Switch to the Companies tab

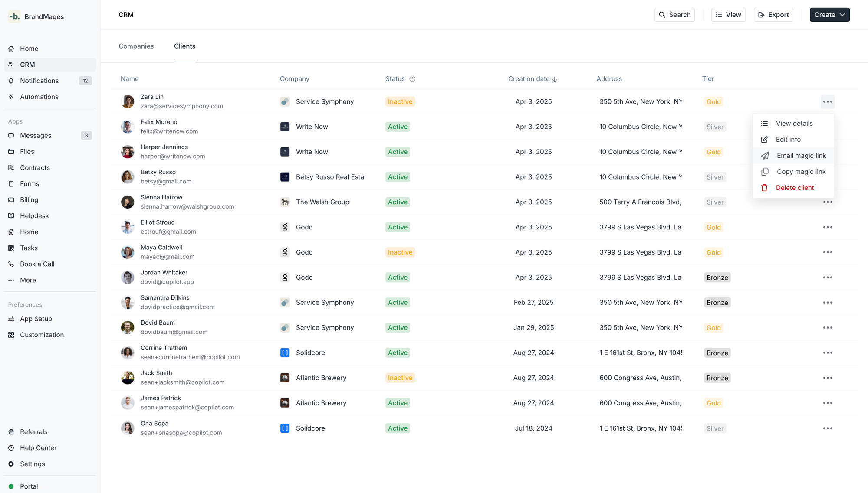pos(136,46)
